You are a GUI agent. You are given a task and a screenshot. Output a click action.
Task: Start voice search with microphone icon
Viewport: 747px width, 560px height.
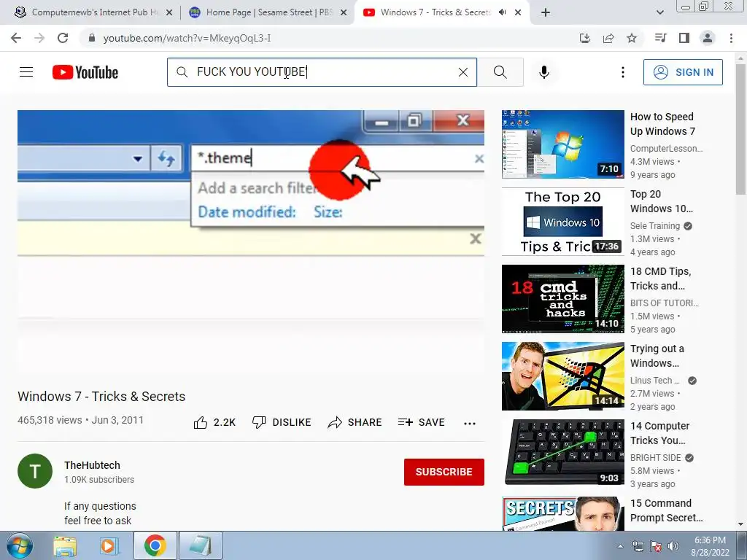tap(544, 72)
